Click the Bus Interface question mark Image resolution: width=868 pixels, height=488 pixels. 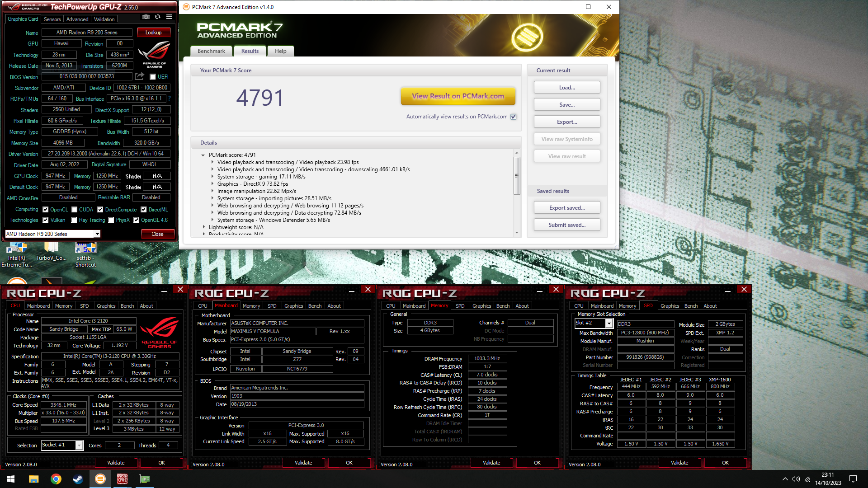coord(170,98)
